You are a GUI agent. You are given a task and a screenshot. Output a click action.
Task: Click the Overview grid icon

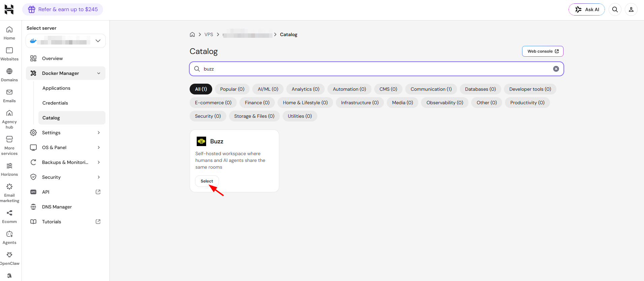tap(33, 58)
